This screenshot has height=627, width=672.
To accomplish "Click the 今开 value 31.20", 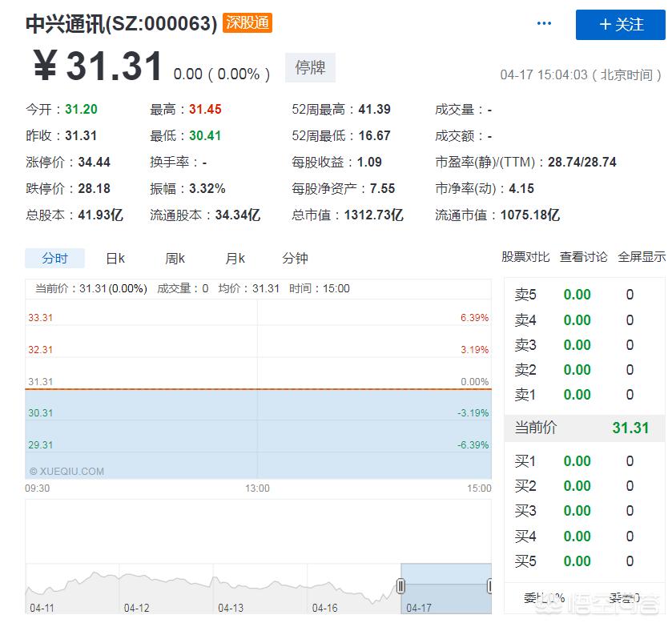I will [81, 109].
